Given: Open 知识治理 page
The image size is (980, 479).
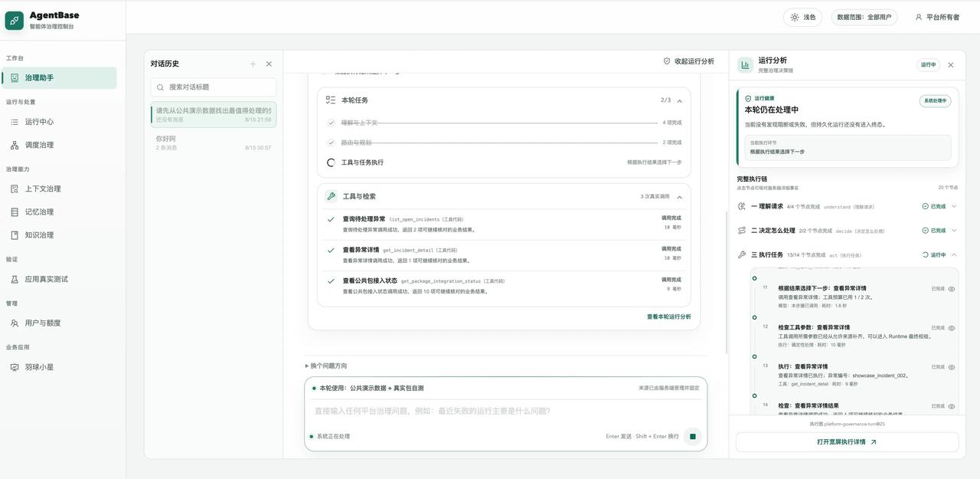Looking at the screenshot, I should (x=60, y=235).
